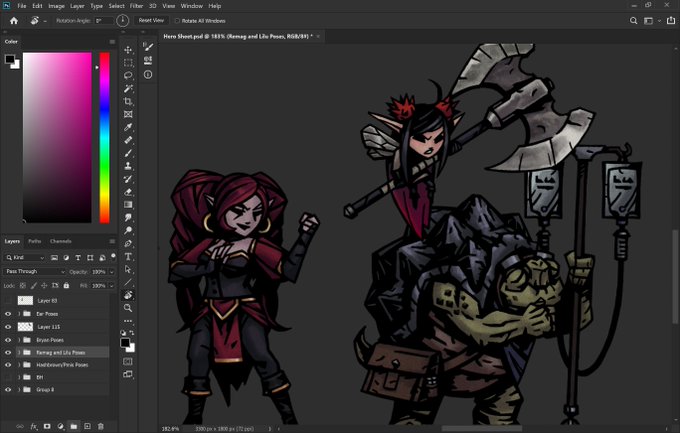Select the History Brush tool

coord(128,179)
